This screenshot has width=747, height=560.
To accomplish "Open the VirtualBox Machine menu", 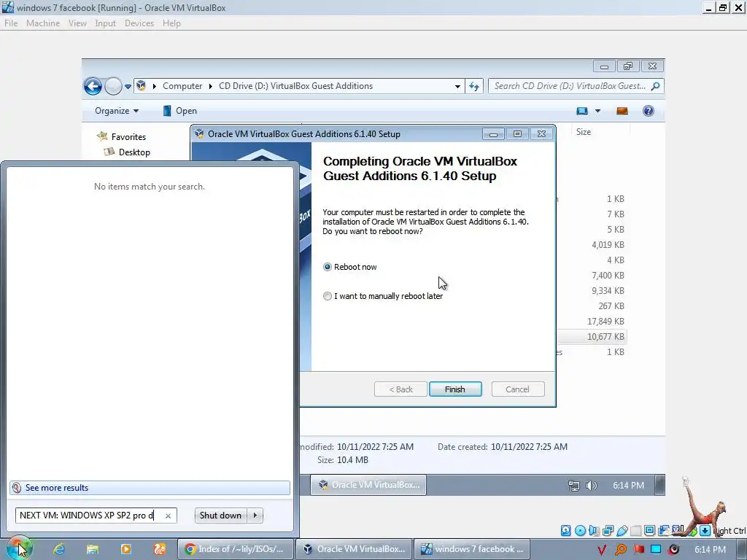I will (43, 23).
